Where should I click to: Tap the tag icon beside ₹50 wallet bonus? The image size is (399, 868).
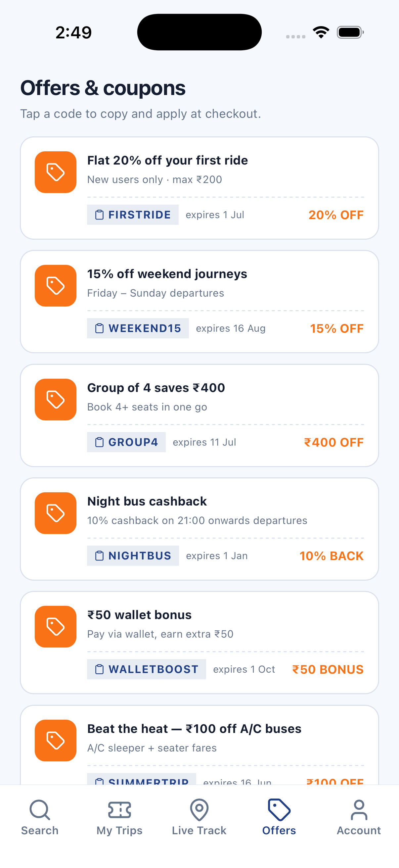[56, 627]
